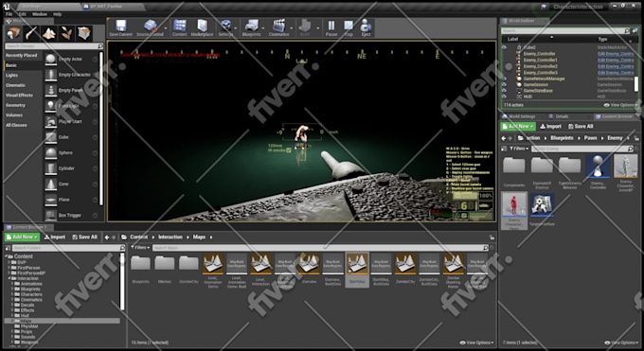The width and height of the screenshot is (644, 351).
Task: Select the Cube primitive in the Place list
Action: pos(71,137)
